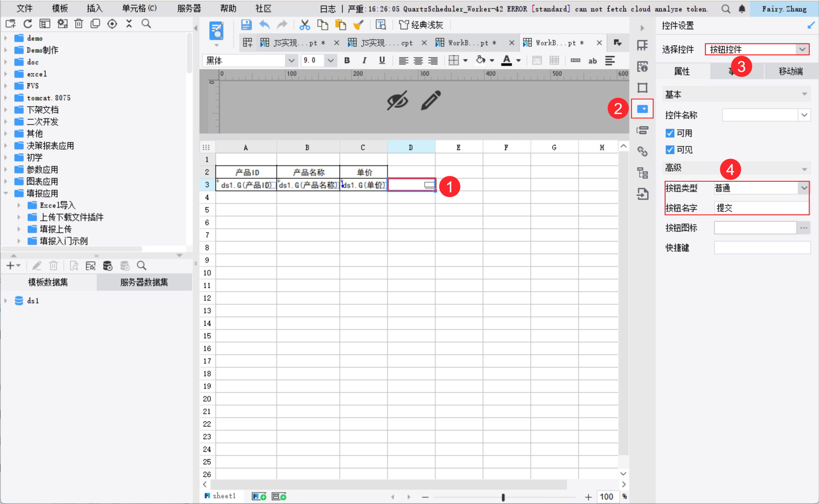Click the delete trash icon in file tree toolbar

[x=79, y=24]
